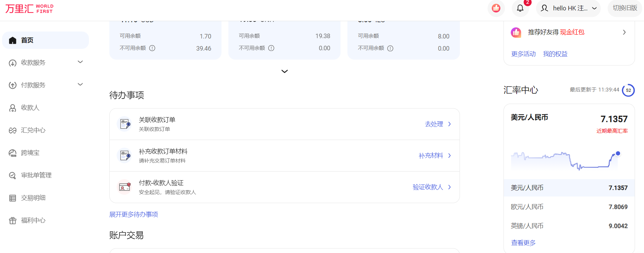Click info icon beside USD unavailable balance
Viewport: 644px width, 253px height.
pyautogui.click(x=152, y=48)
